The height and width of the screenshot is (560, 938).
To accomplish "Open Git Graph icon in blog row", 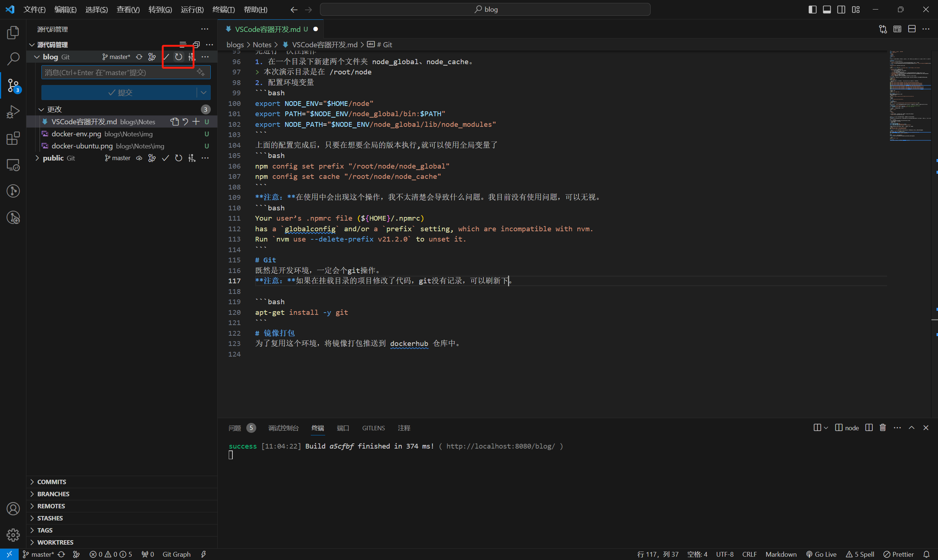I will 152,57.
